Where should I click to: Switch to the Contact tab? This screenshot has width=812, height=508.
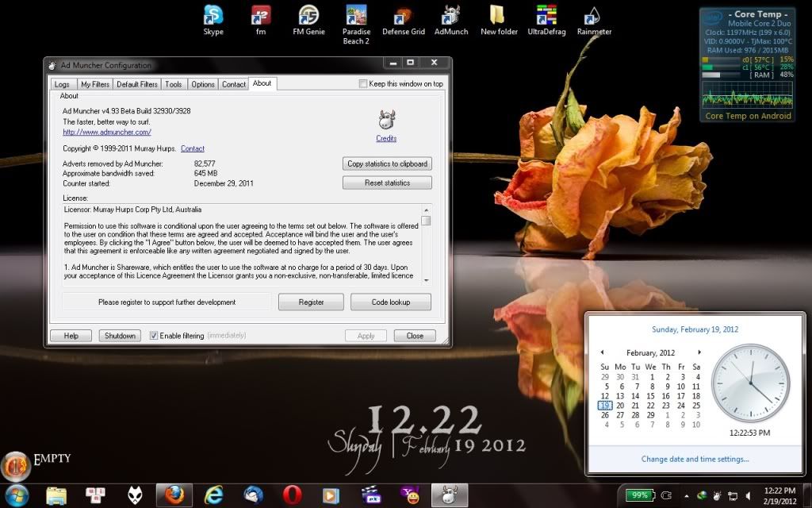click(234, 84)
